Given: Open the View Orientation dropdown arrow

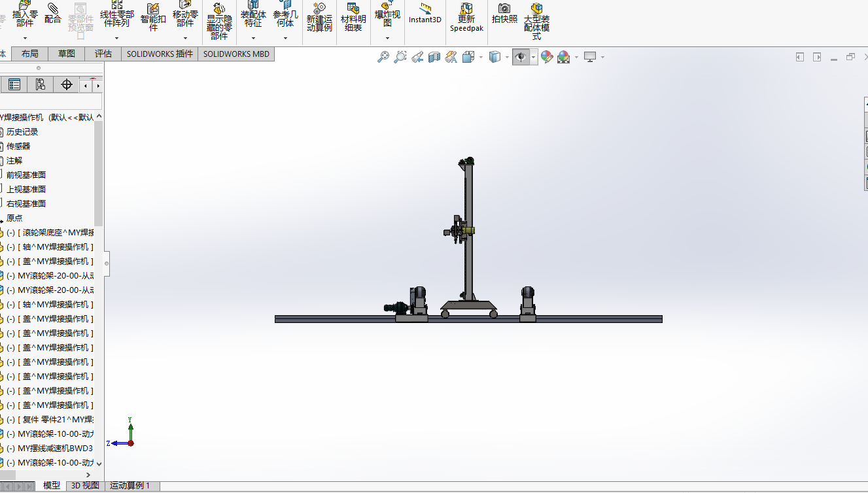Looking at the screenshot, I should pos(481,58).
